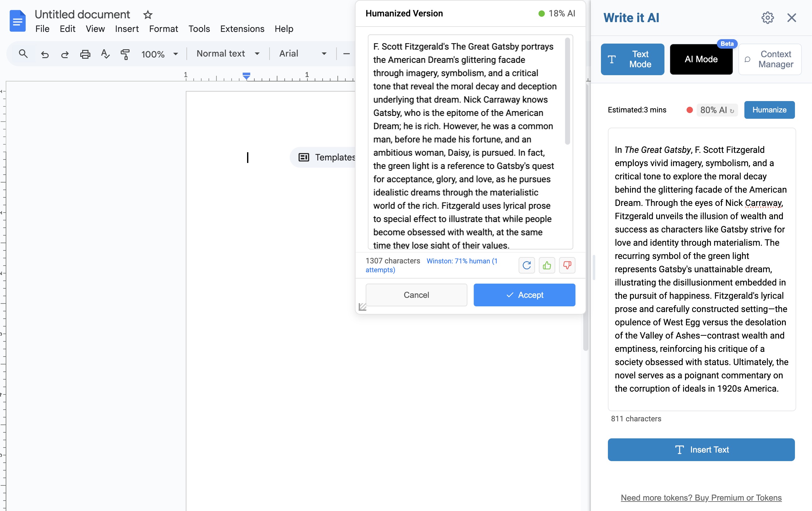Accept the humanized version
Screen dimensions: 812x511
click(x=524, y=295)
